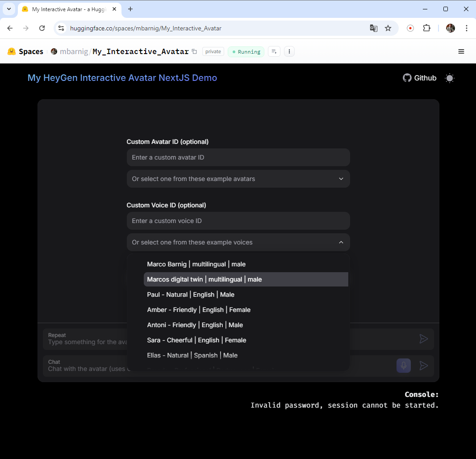
Task: Select Antoni - Friendly English voice
Action: coord(246,325)
